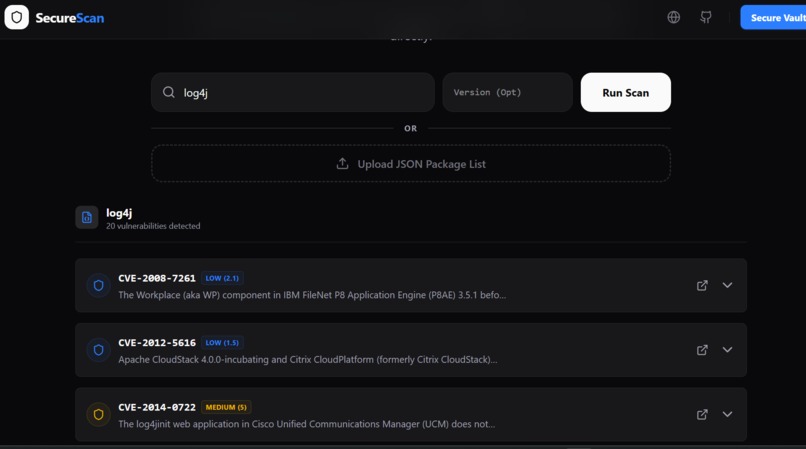Click the LOW (2.1) severity badge
This screenshot has width=806, height=449.
coord(222,278)
